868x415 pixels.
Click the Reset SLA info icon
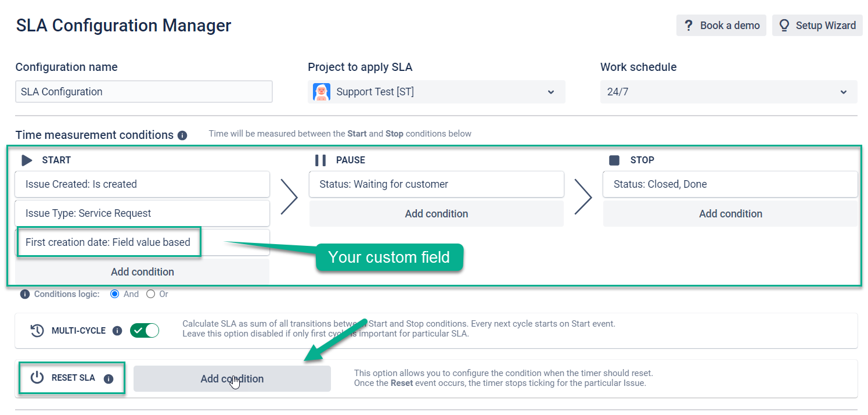(x=109, y=378)
